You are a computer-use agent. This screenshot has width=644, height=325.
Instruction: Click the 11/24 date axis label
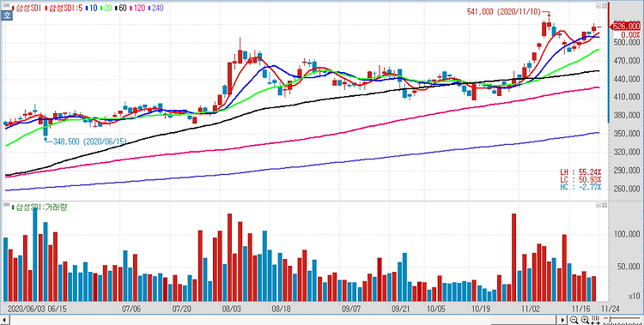611,308
